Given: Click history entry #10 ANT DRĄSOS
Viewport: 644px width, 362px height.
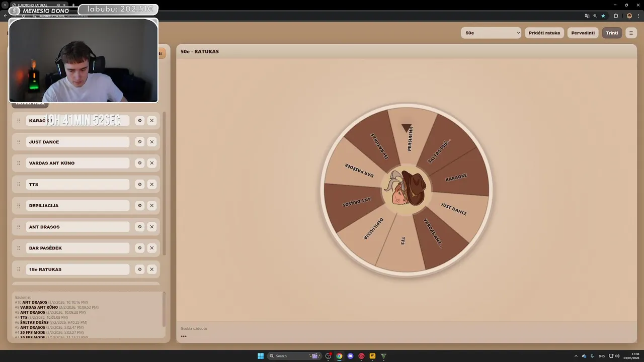Looking at the screenshot, I should point(51,302).
